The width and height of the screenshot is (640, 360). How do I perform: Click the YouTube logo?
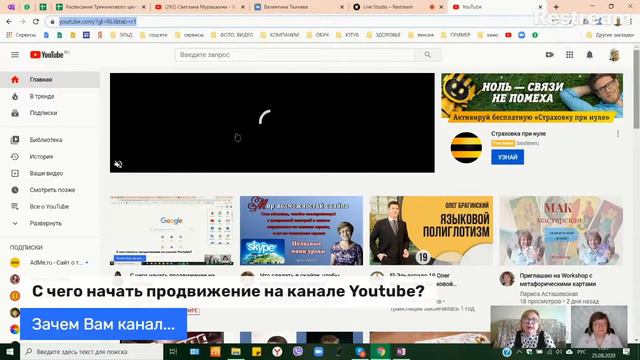pyautogui.click(x=47, y=55)
